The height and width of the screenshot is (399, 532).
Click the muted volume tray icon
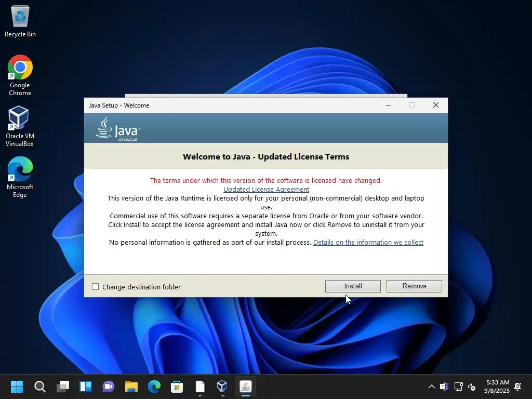click(x=472, y=387)
